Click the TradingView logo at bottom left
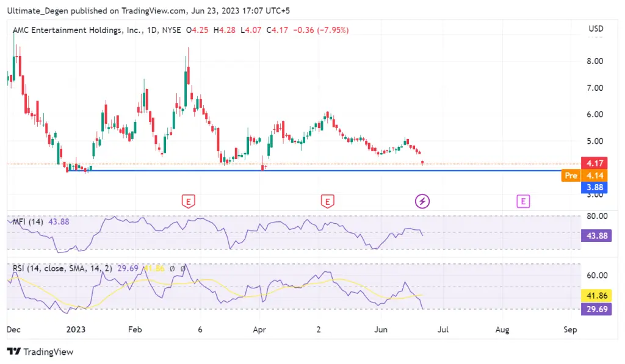This screenshot has width=625, height=364. [40, 352]
